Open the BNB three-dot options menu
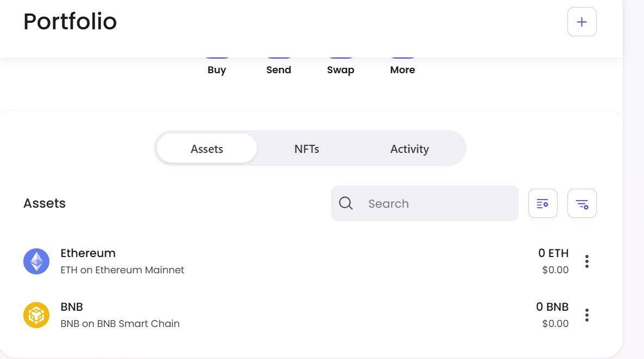Screen dimensions: 644x359 coord(586,315)
